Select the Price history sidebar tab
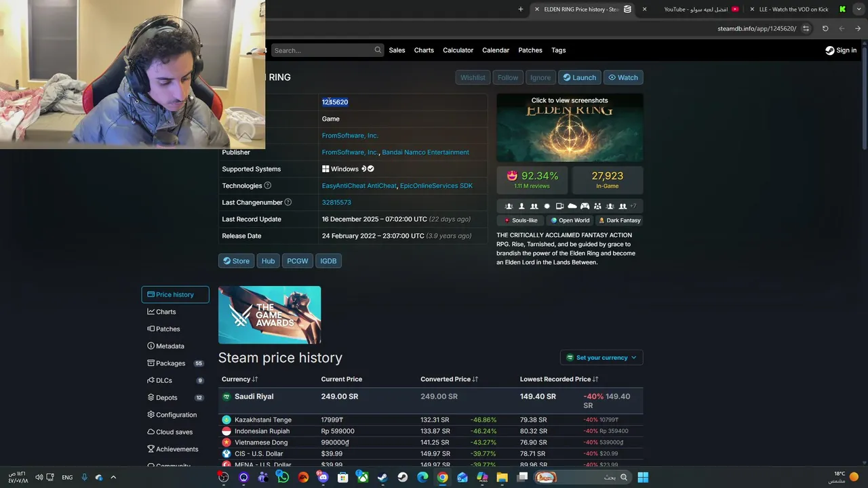Image resolution: width=868 pixels, height=488 pixels. 175,295
